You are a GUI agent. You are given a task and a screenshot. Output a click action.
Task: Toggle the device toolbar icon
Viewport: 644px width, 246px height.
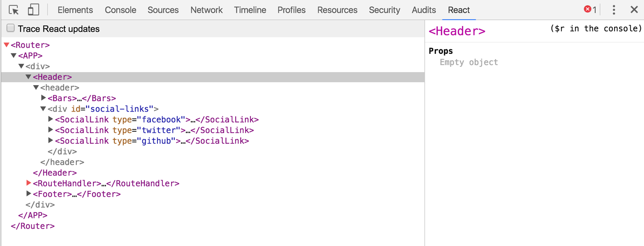34,10
